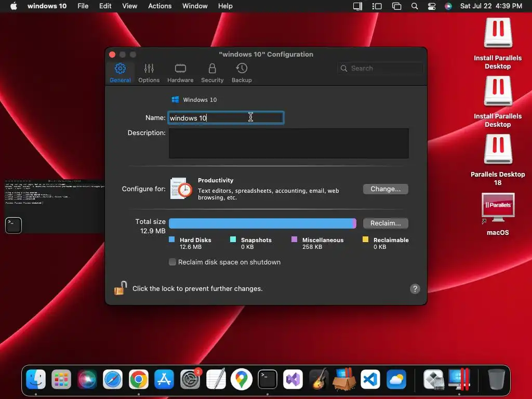Click the yellow Reclaimable color swatch

click(365, 240)
